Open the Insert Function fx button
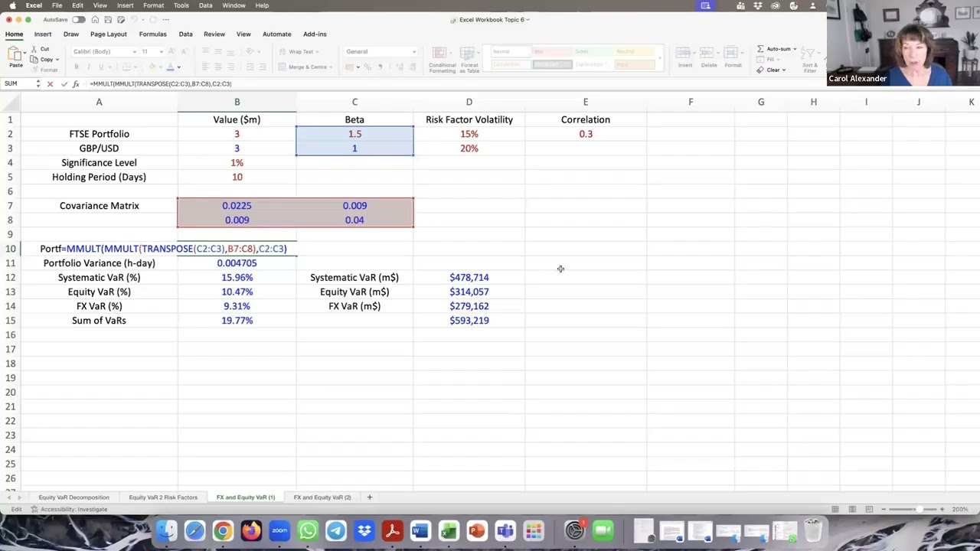The width and height of the screenshot is (980, 551). 76,84
